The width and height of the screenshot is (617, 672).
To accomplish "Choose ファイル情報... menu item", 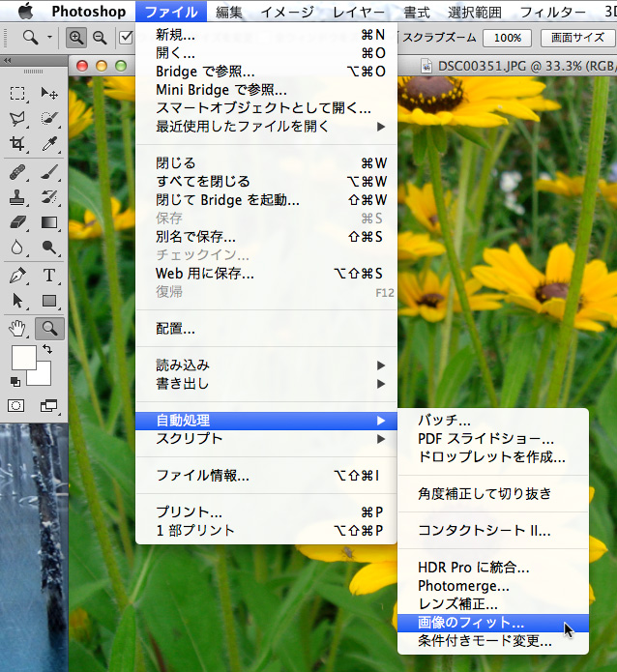I will click(266, 476).
